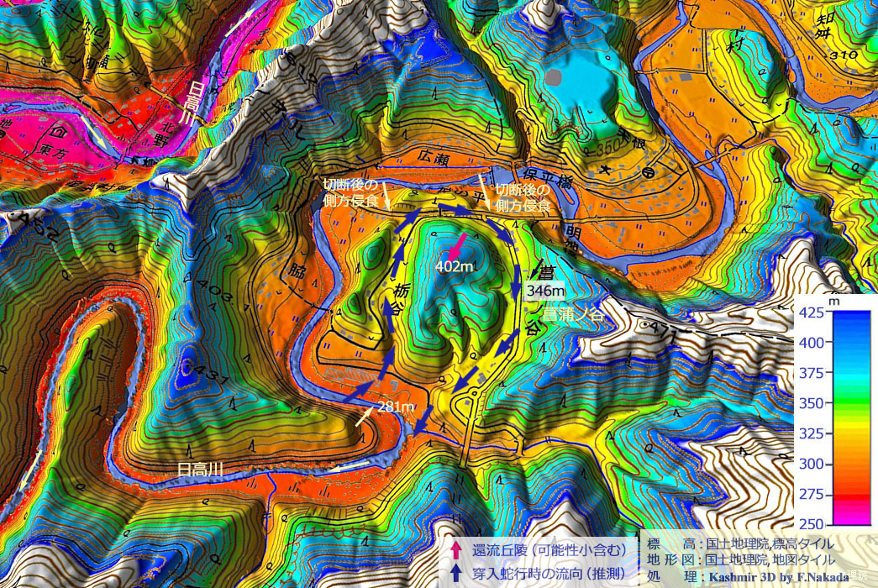Click the left 切断後の側方侵食 annotation

350,192
